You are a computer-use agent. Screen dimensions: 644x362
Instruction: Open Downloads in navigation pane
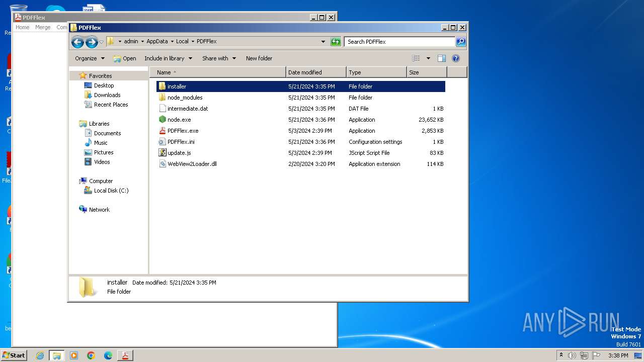[107, 95]
